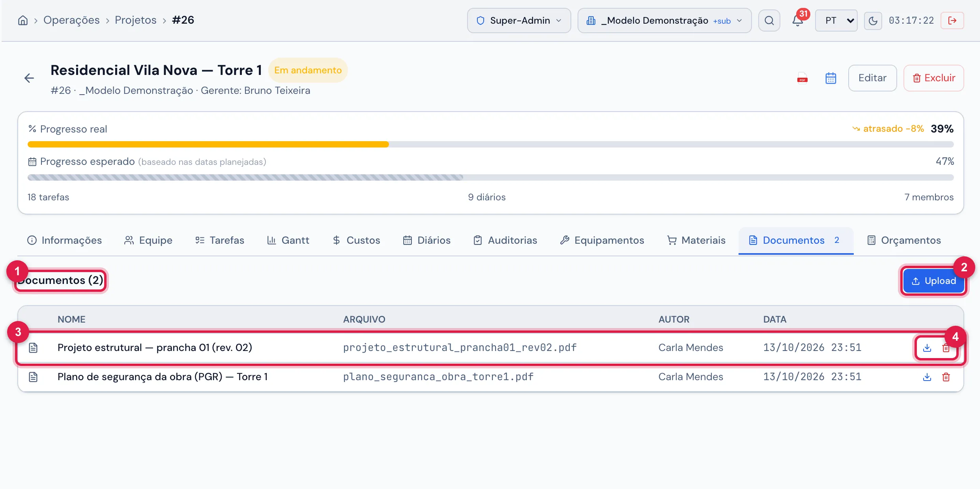Open the global search icon
This screenshot has width=980, height=489.
[x=769, y=21]
